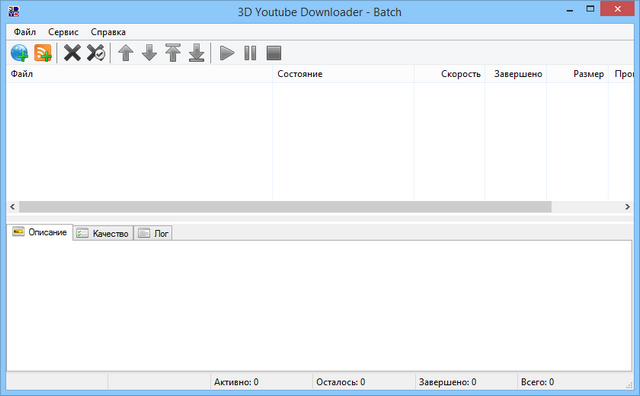Sort by the Завершено column header
The height and width of the screenshot is (396, 640).
(x=516, y=74)
